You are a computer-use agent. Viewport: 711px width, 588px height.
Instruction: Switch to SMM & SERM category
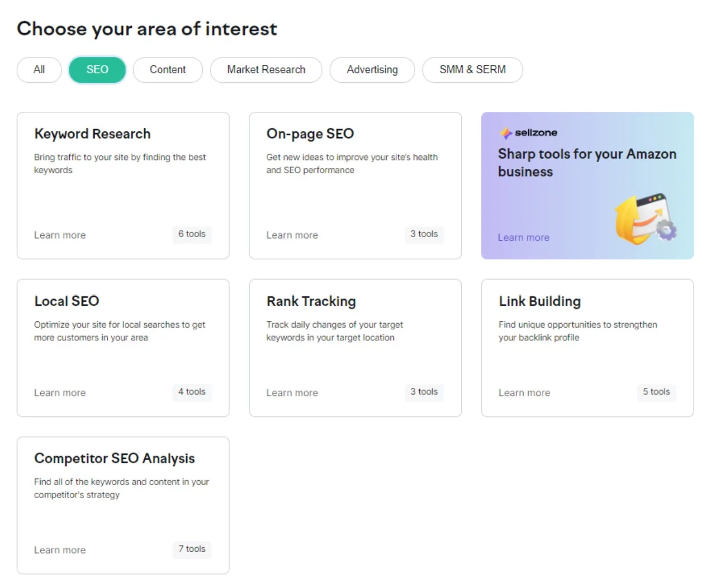pos(472,69)
